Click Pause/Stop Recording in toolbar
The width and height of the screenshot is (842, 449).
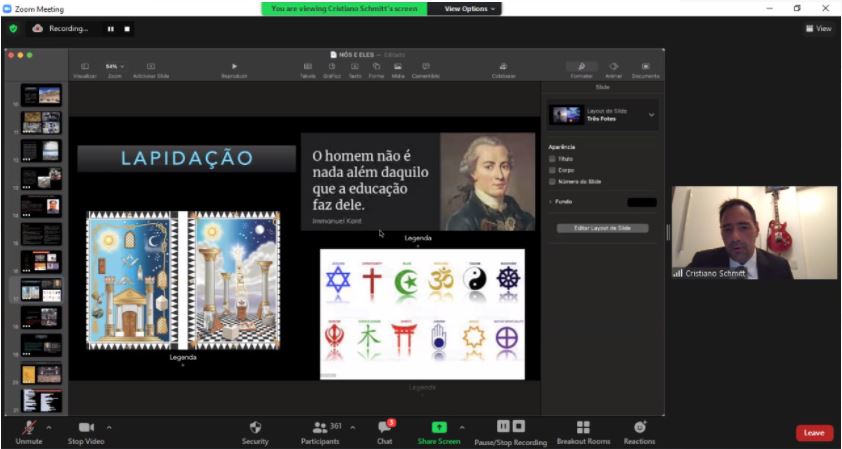click(x=510, y=427)
